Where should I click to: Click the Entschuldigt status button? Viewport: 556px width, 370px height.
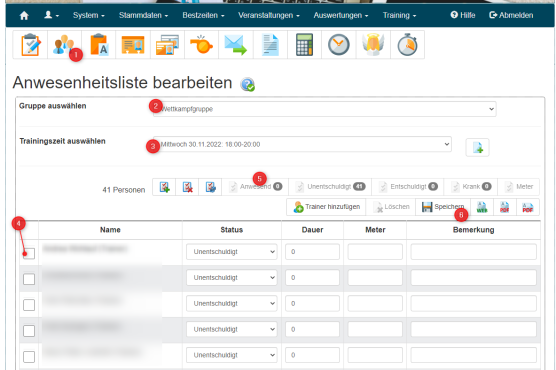coord(408,187)
